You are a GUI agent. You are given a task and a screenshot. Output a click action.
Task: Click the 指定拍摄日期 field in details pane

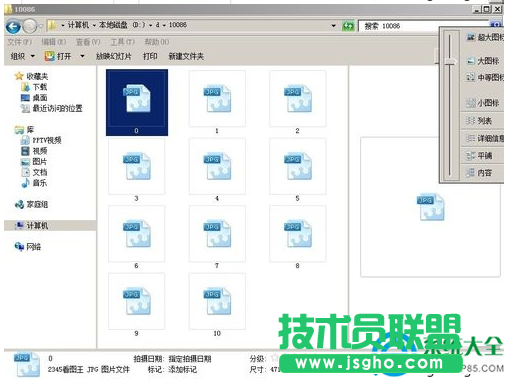click(x=190, y=359)
